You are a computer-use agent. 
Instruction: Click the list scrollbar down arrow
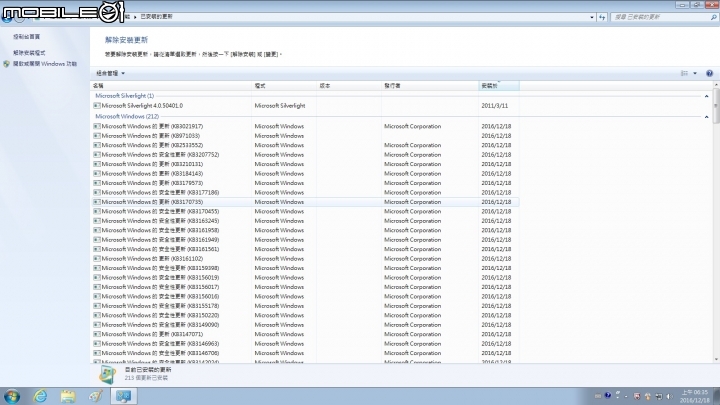715,360
